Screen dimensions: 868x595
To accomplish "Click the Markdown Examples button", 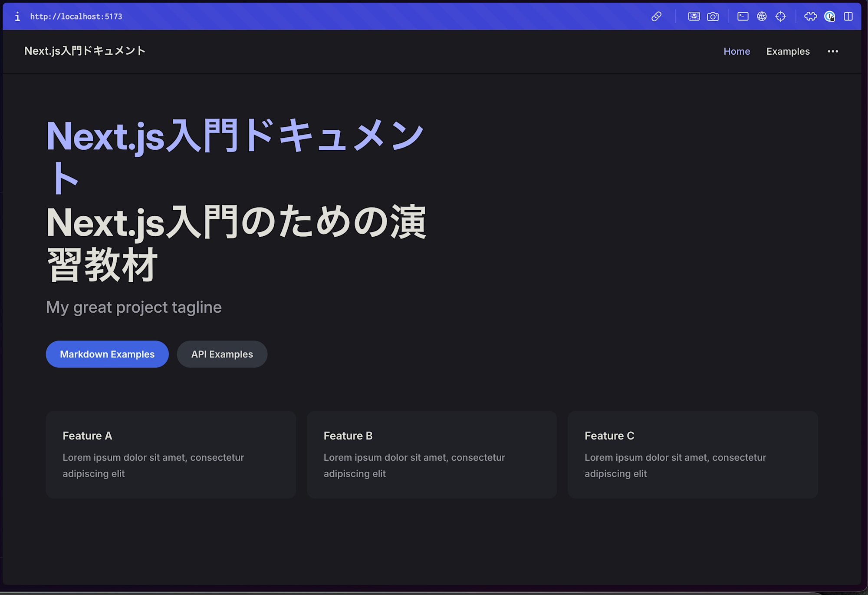I will pos(107,354).
